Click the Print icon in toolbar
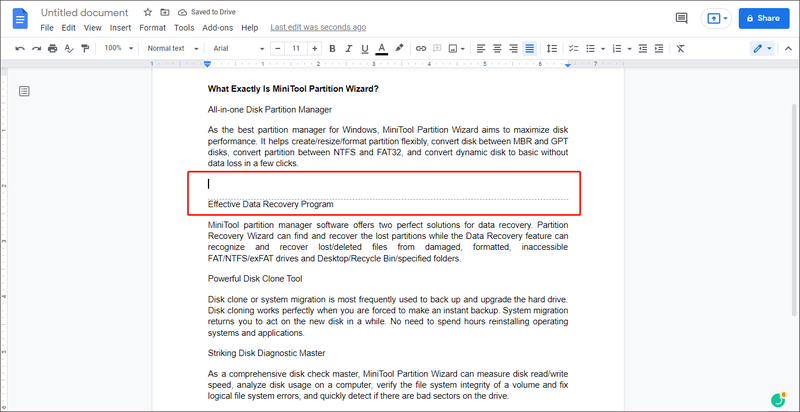The width and height of the screenshot is (800, 412). click(x=53, y=48)
